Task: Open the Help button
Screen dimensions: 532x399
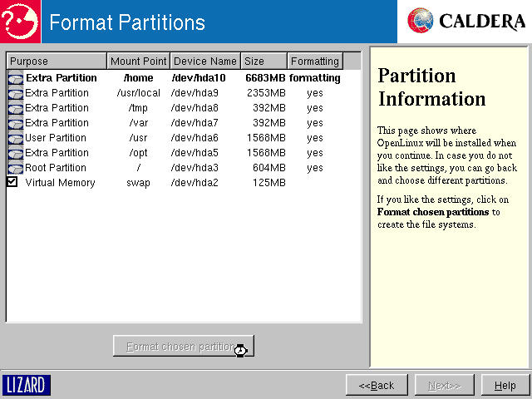Action: pyautogui.click(x=505, y=386)
